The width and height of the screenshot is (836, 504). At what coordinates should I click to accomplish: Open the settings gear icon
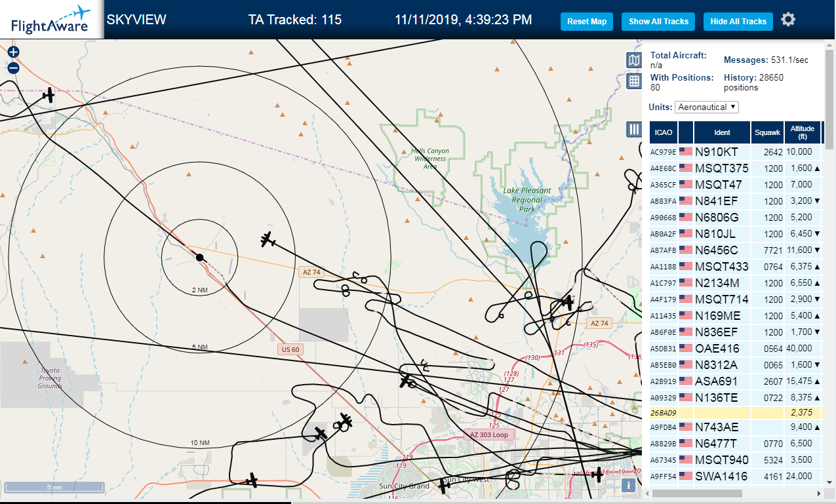click(x=788, y=20)
